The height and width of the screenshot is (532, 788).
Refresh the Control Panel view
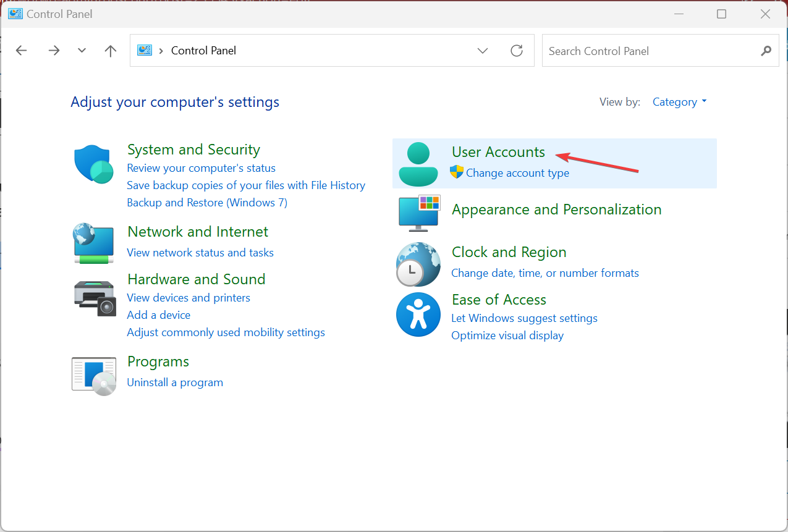click(517, 51)
